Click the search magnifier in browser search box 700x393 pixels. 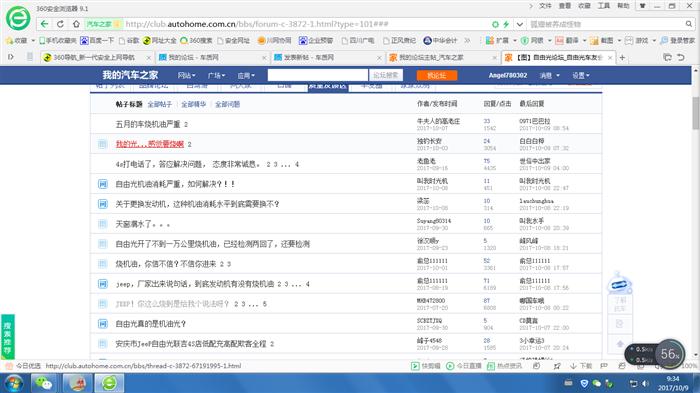[x=689, y=24]
